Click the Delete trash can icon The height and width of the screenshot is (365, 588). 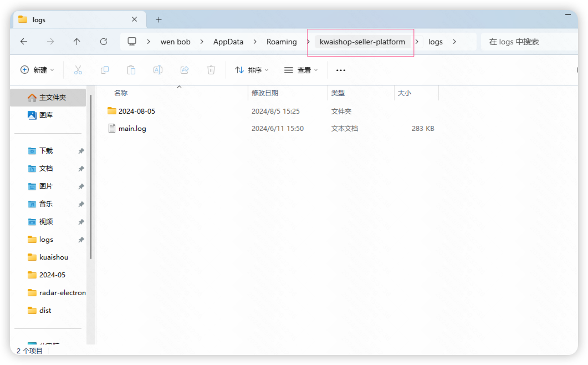(211, 70)
